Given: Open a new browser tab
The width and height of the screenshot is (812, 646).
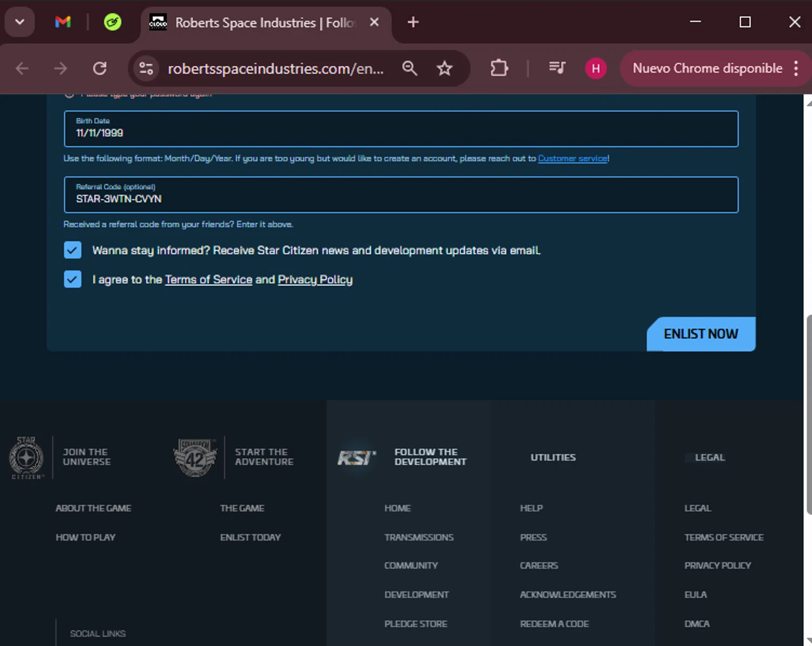Looking at the screenshot, I should [x=413, y=22].
